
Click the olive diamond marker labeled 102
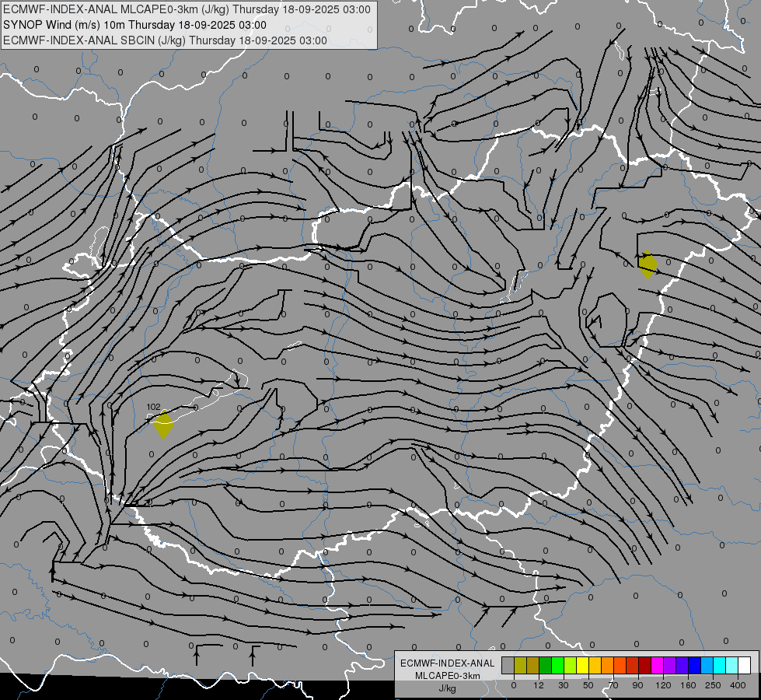tap(163, 425)
